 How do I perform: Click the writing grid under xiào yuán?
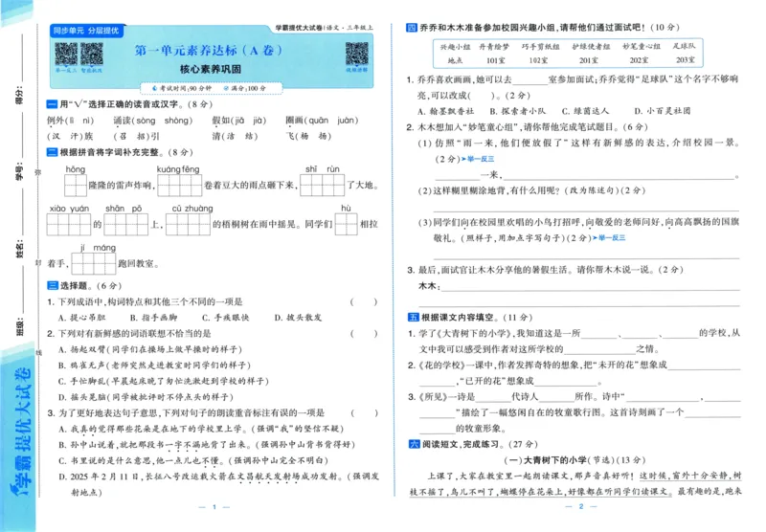tap(69, 225)
